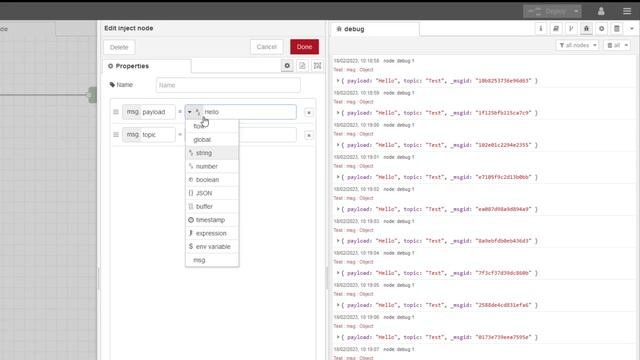Click the Delete node button
The height and width of the screenshot is (360, 640).
(x=119, y=47)
